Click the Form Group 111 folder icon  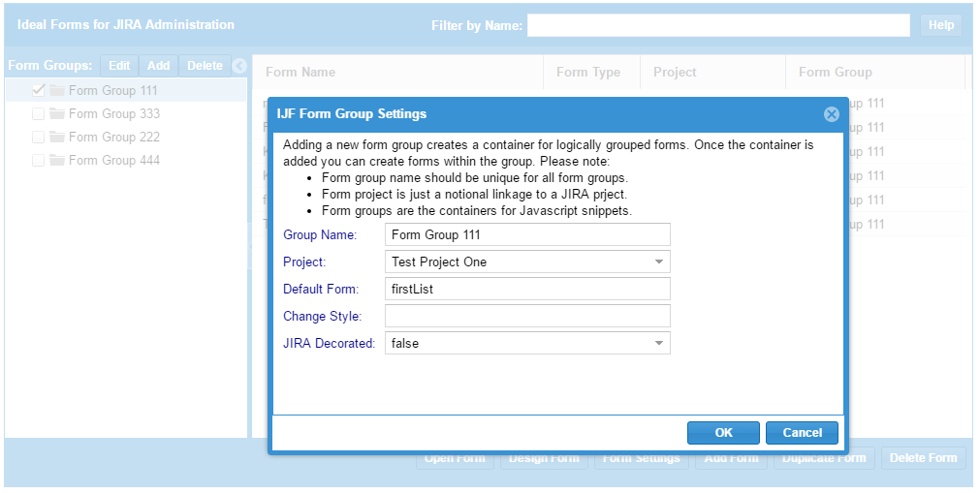tap(57, 90)
